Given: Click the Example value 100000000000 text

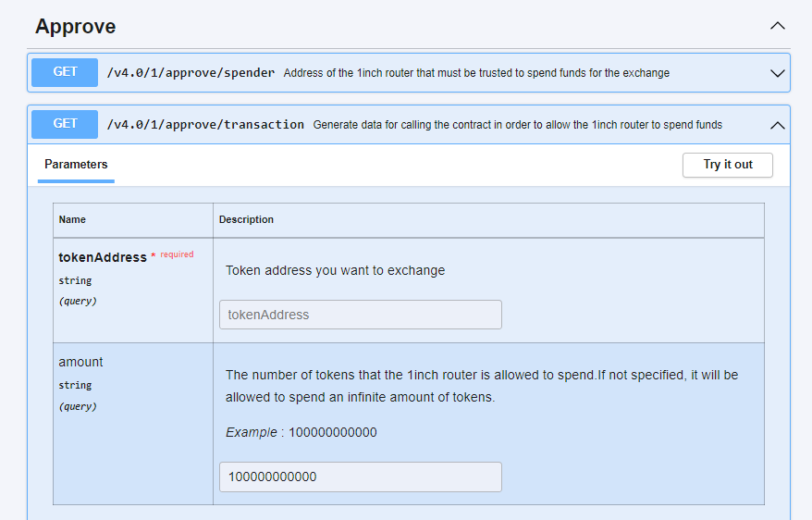Looking at the screenshot, I should [332, 432].
